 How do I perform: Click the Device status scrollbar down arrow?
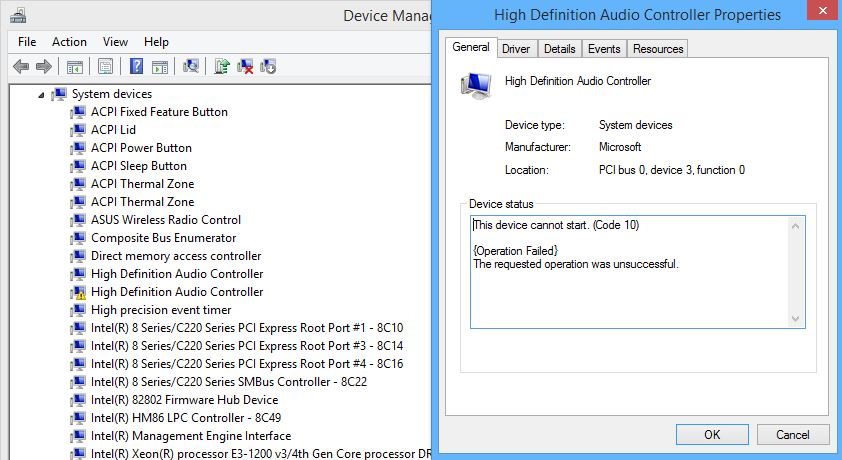point(796,319)
